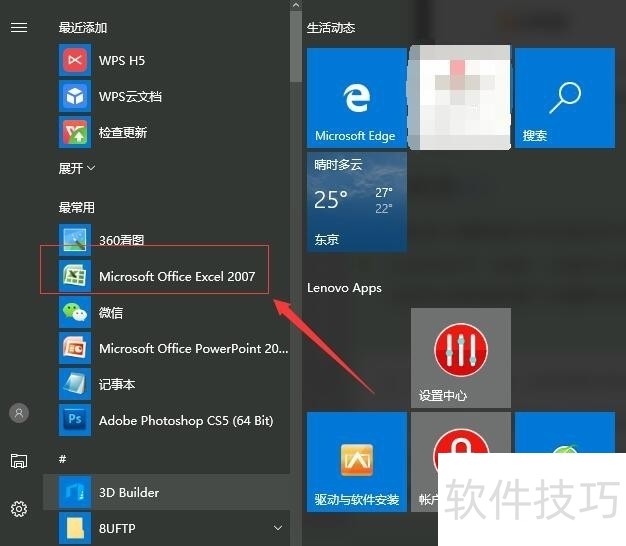Click the Photoshop CS5 Ps icon

[75, 420]
